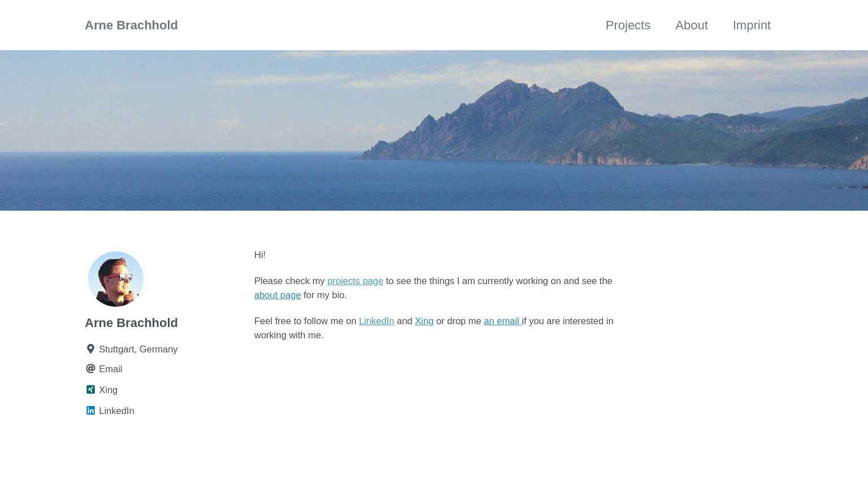Click the 'Stuttgart, Germany' location text
The width and height of the screenshot is (868, 488).
click(x=138, y=349)
